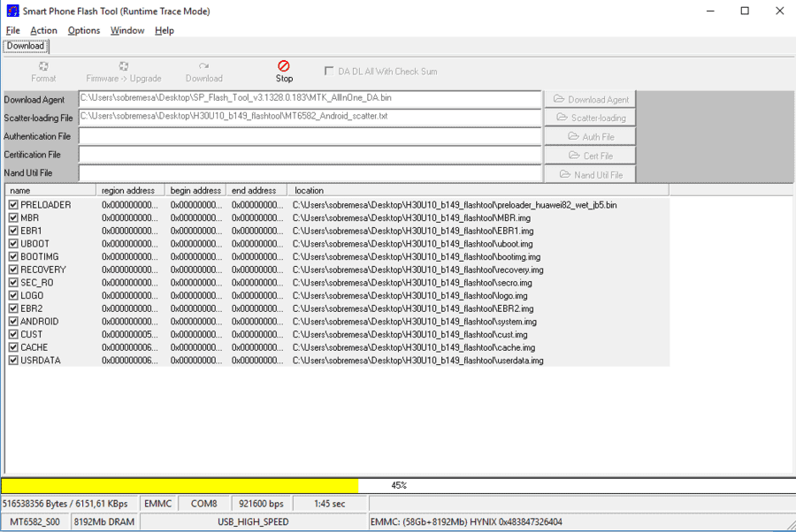Uncheck the RECOVERY partition checkbox
Screen dimensions: 796x532
tap(13, 270)
